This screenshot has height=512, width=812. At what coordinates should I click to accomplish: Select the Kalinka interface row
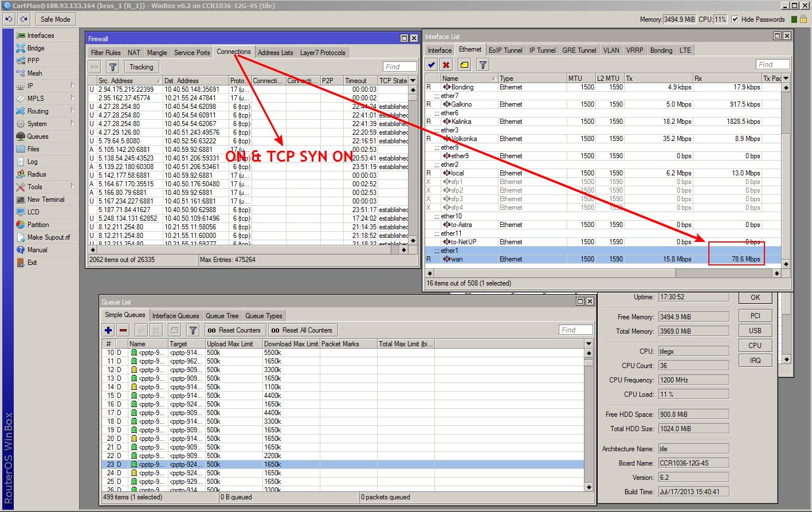pos(605,122)
